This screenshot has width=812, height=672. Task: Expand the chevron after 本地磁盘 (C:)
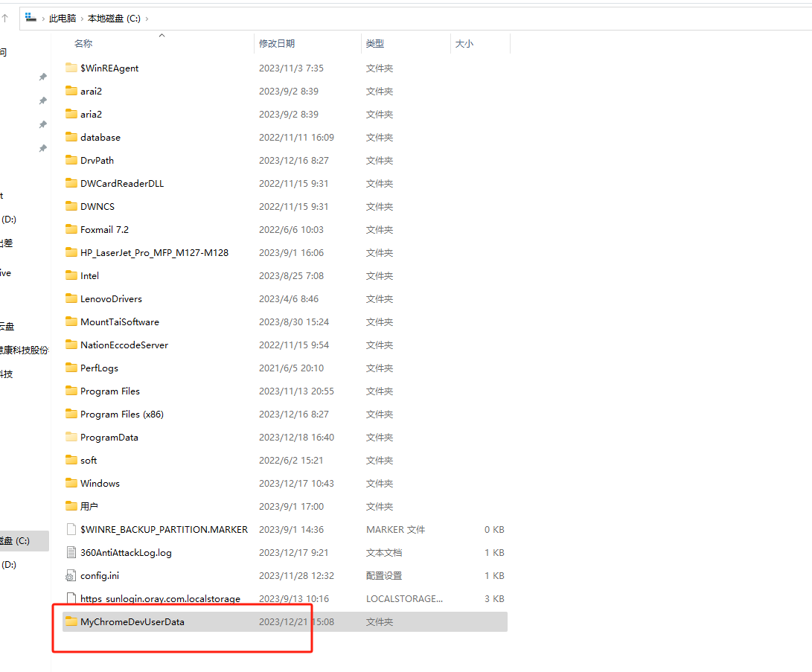pyautogui.click(x=147, y=18)
